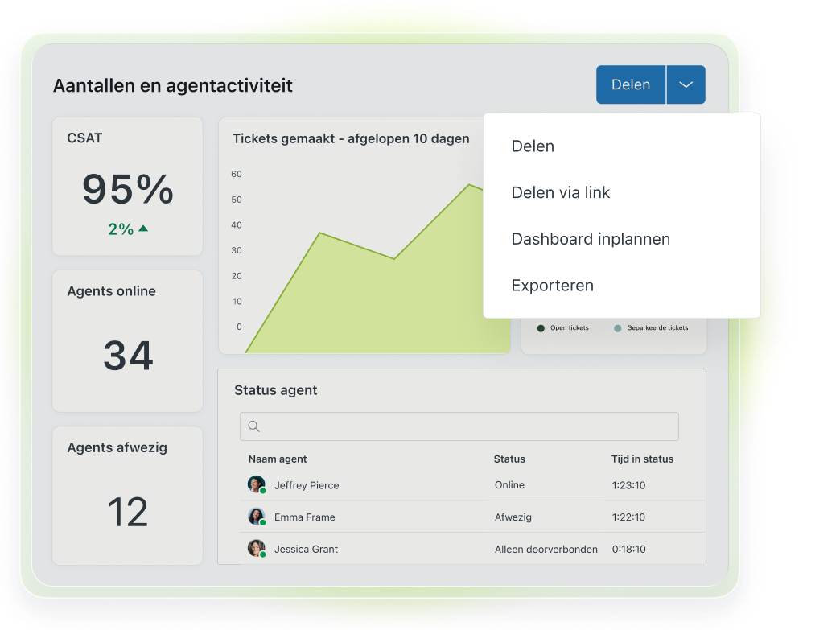The height and width of the screenshot is (630, 840).
Task: Open the Agents online card
Action: pos(127,340)
